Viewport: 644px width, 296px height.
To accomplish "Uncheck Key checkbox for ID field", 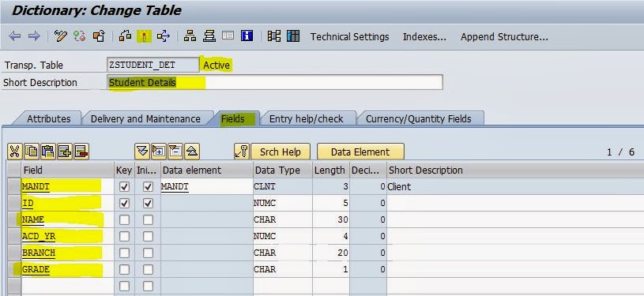I will [x=124, y=203].
